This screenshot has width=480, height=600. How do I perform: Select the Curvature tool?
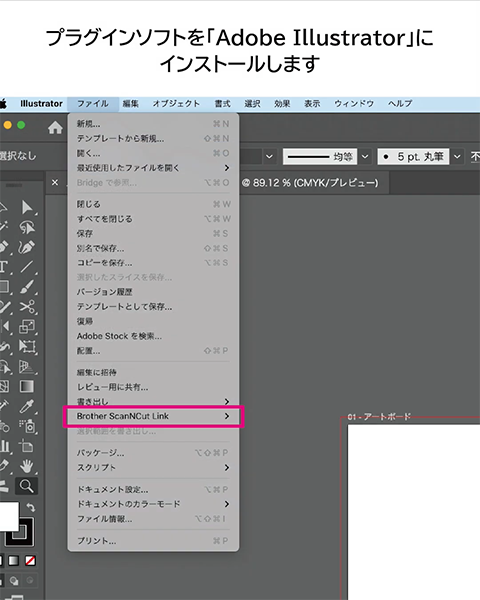[x=27, y=247]
